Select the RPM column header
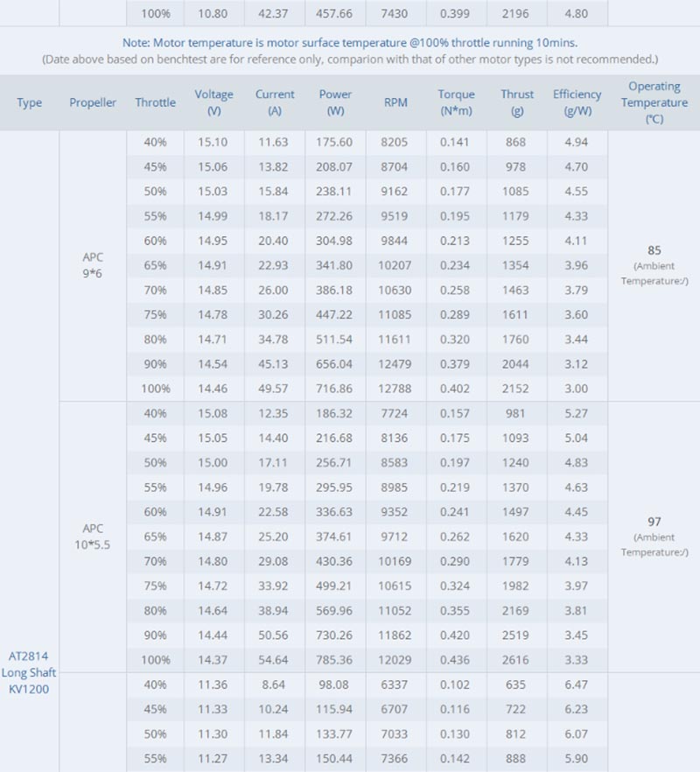Image resolution: width=700 pixels, height=772 pixels. (x=395, y=102)
